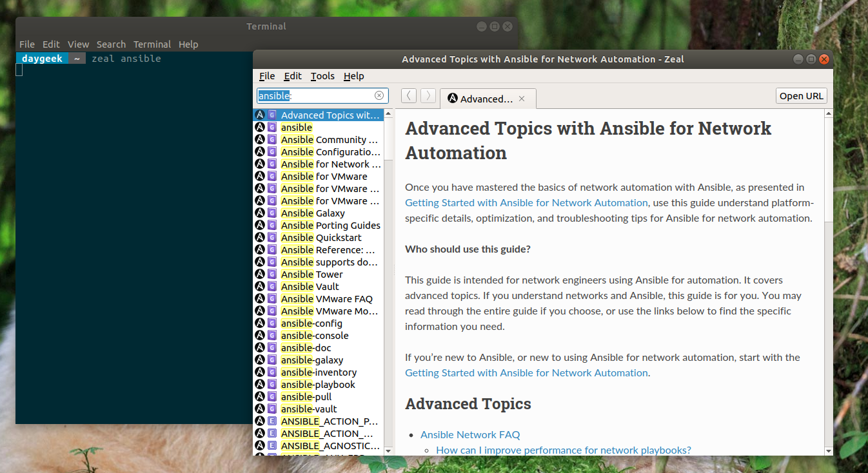Click the Ansible icon beside Ansible Galaxy
Screen dimensions: 868x473
[x=260, y=213]
